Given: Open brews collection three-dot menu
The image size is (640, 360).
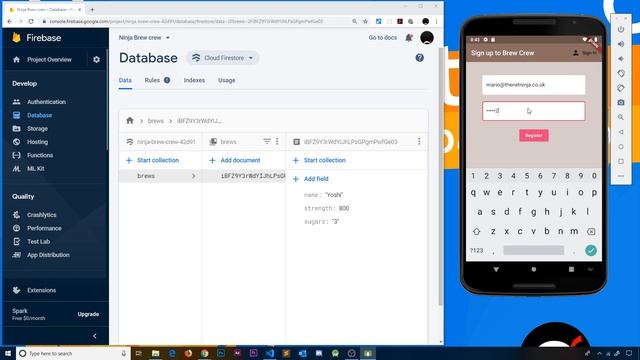Looking at the screenshot, I should (x=277, y=141).
